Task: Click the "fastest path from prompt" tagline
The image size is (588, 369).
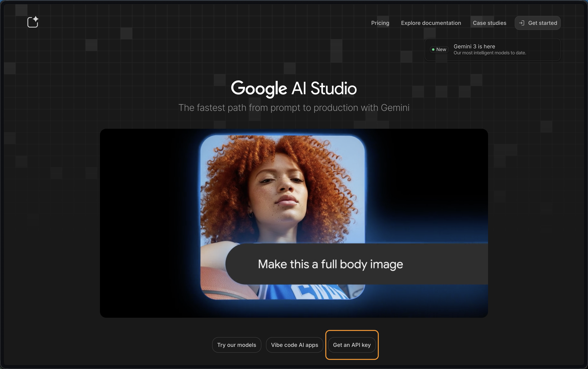Action: point(294,108)
